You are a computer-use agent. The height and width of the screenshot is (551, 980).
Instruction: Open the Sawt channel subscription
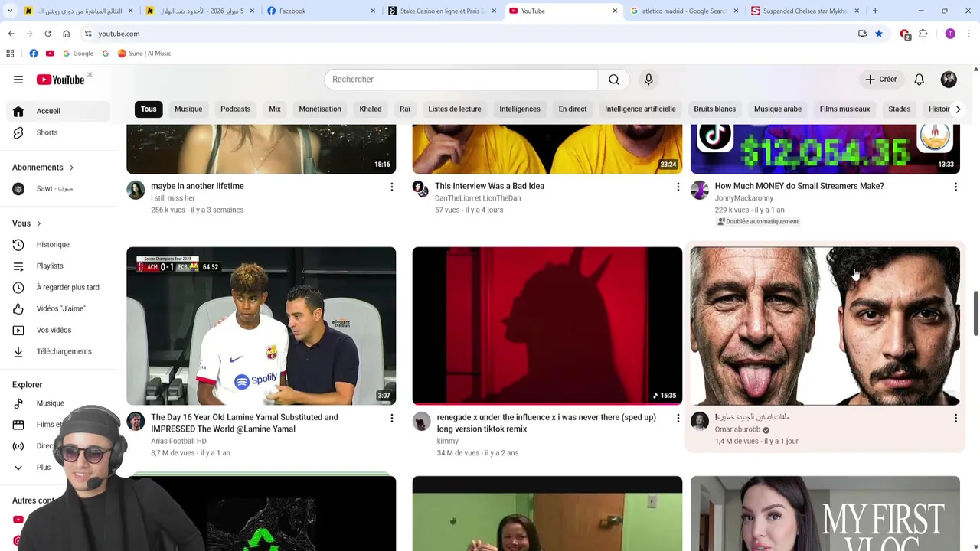point(59,188)
